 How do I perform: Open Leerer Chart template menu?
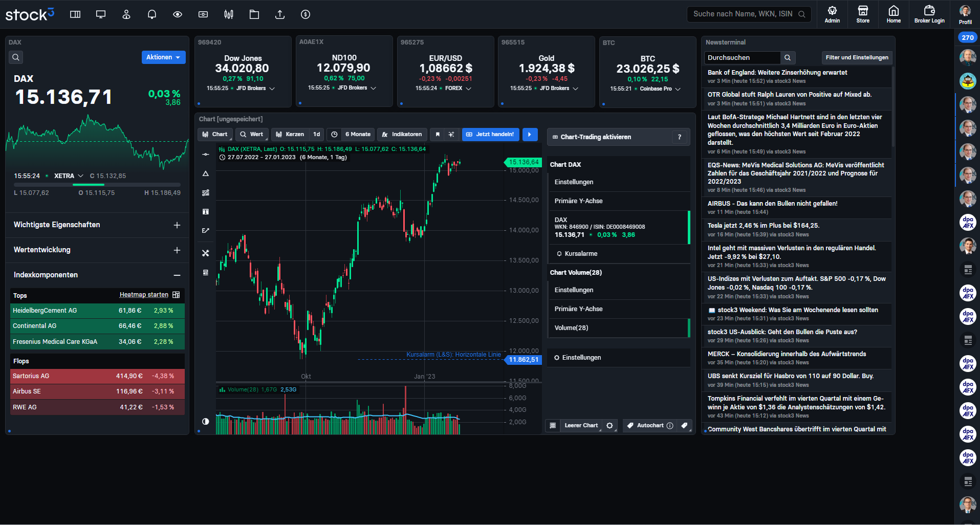point(581,425)
